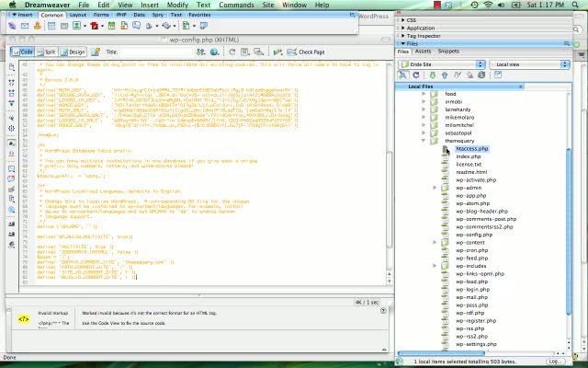Open the Eride Site dropdown
The width and height of the screenshot is (588, 368).
pos(443,64)
